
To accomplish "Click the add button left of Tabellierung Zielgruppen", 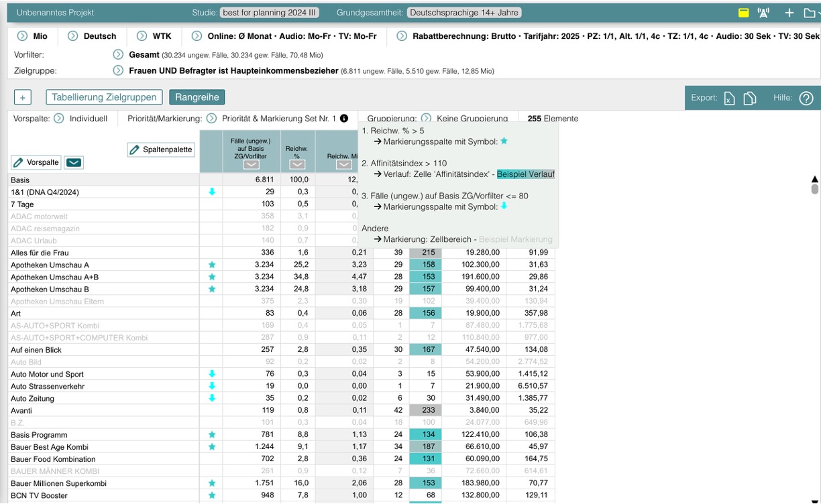I will click(22, 97).
